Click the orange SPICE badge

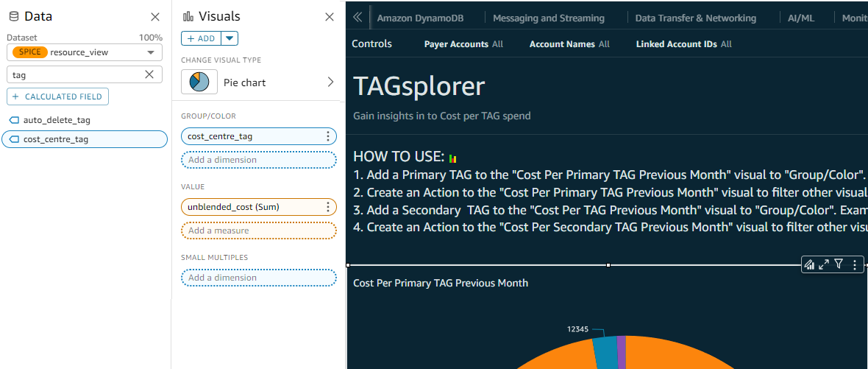click(30, 52)
